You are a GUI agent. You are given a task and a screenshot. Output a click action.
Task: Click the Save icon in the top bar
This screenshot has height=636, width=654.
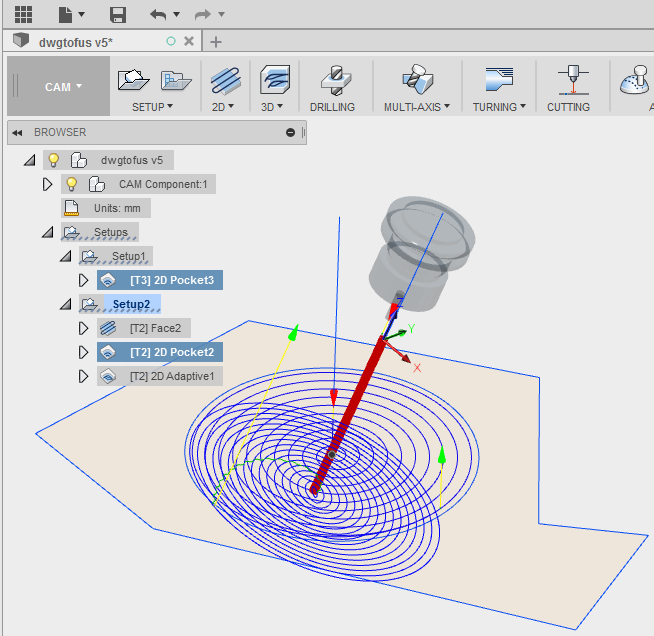(118, 14)
